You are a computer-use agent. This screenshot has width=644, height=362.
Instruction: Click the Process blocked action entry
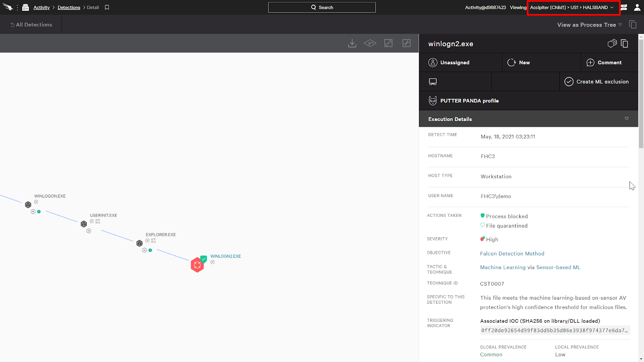pos(504,216)
